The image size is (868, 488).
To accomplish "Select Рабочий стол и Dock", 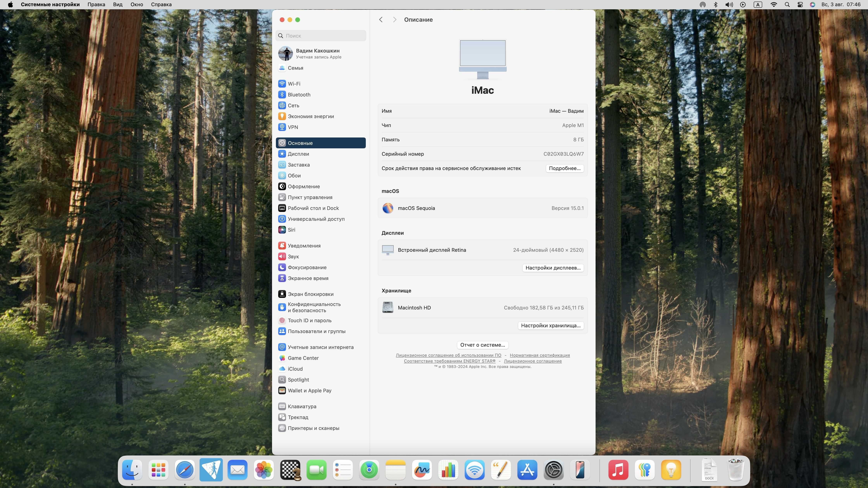I will point(320,208).
